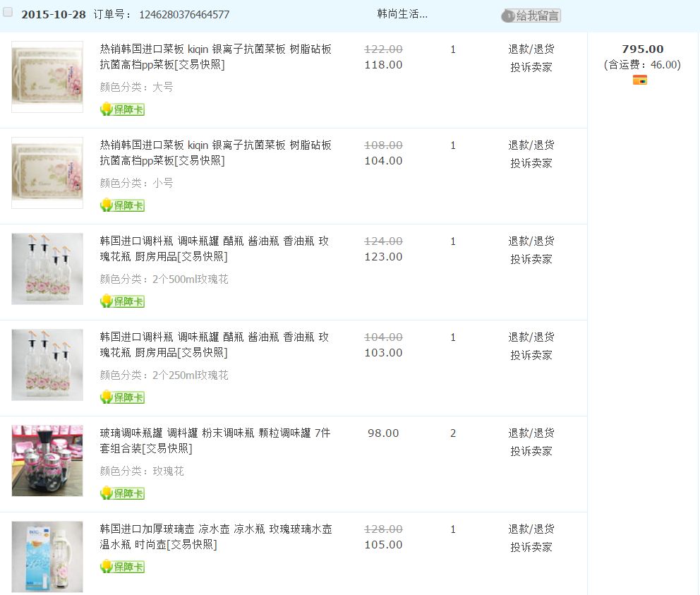Click 退款/退货 for the glass water jug
Viewport: 700px width, 595px height.
pos(531,529)
